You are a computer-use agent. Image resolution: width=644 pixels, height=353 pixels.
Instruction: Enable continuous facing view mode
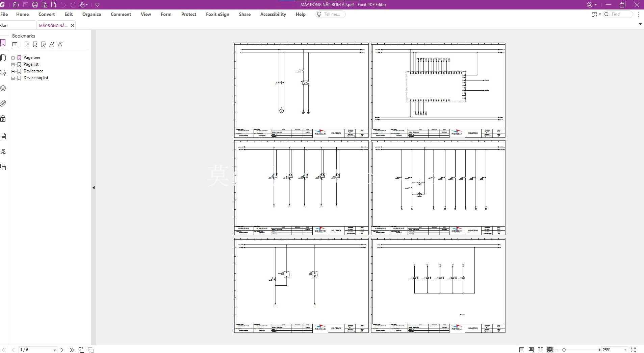(x=550, y=350)
